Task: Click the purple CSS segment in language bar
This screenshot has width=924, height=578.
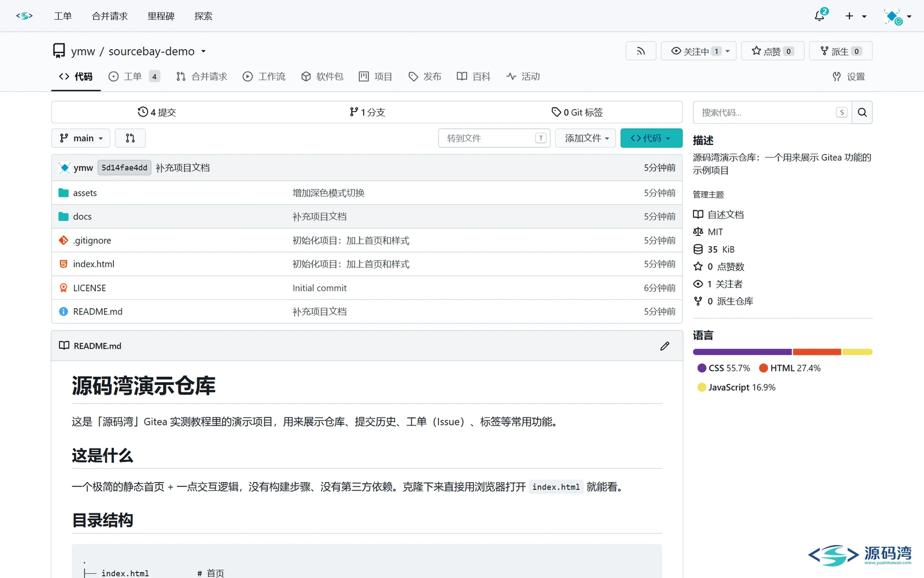Action: [742, 352]
